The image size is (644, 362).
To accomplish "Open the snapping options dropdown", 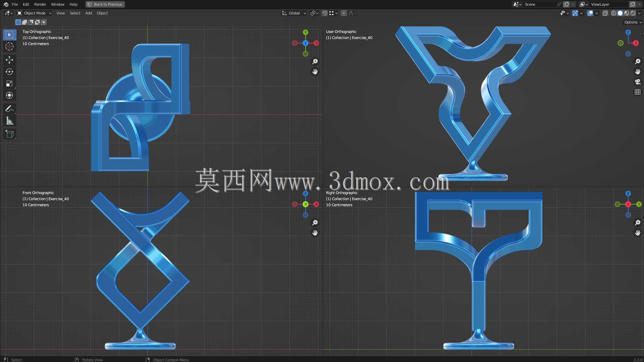I will pyautogui.click(x=333, y=13).
